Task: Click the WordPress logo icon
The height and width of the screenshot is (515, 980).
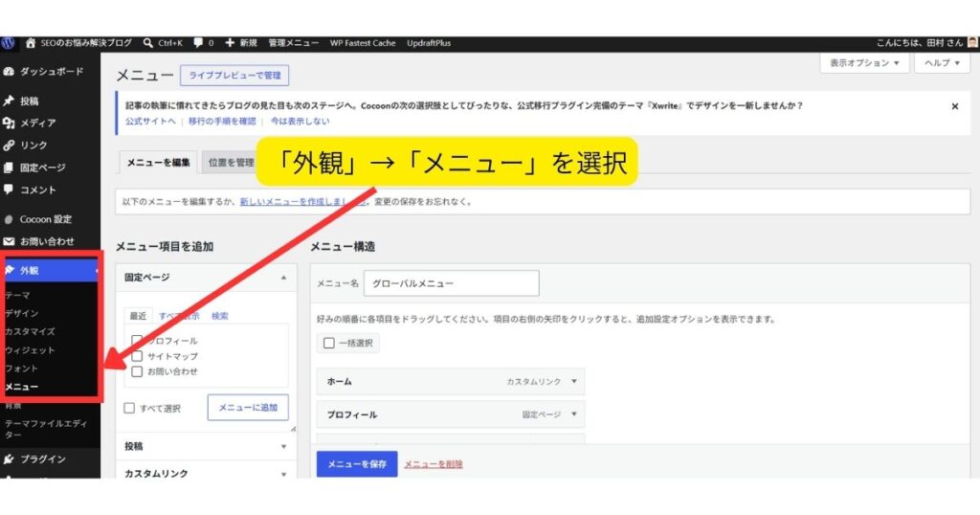Action: (8, 43)
